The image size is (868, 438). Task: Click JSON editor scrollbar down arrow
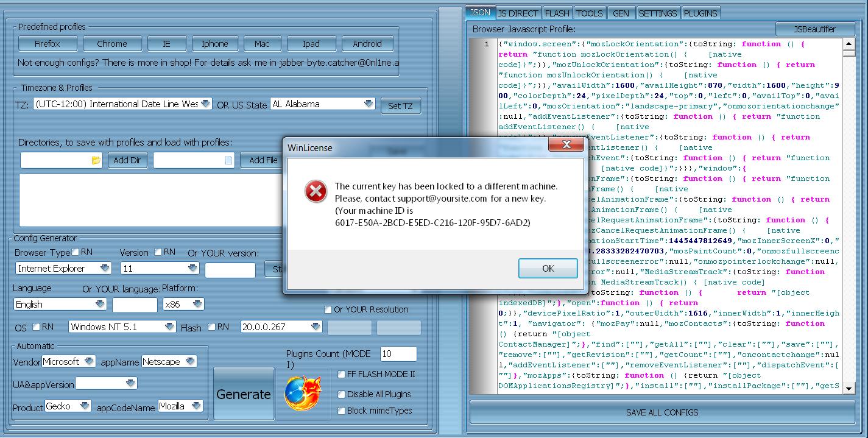pos(849,389)
